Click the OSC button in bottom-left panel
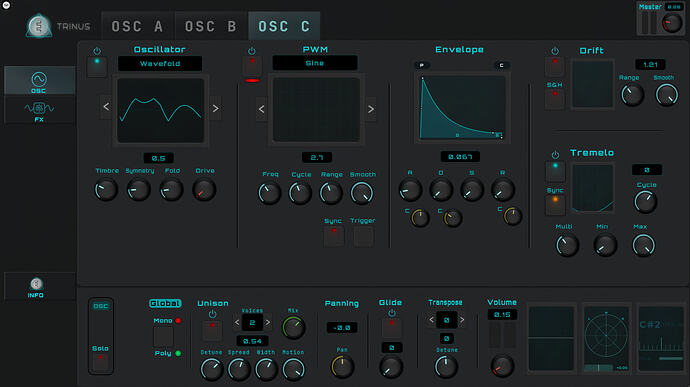Image resolution: width=690 pixels, height=387 pixels. [101, 306]
